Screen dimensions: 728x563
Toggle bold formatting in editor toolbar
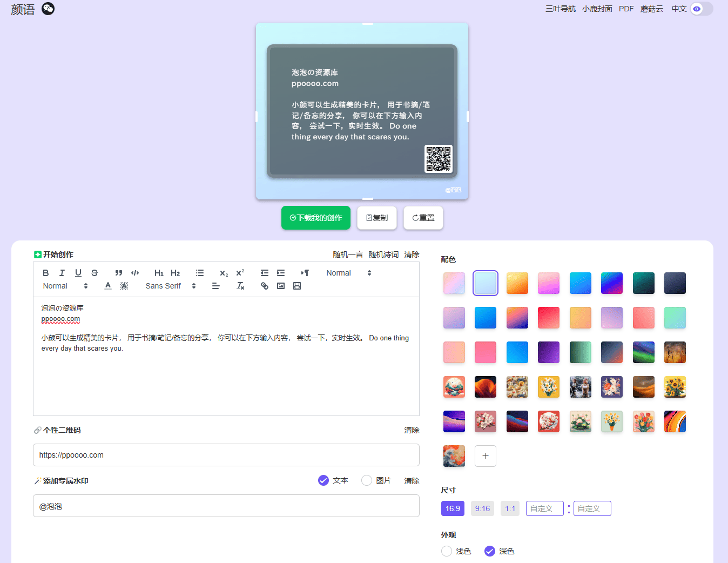point(46,273)
